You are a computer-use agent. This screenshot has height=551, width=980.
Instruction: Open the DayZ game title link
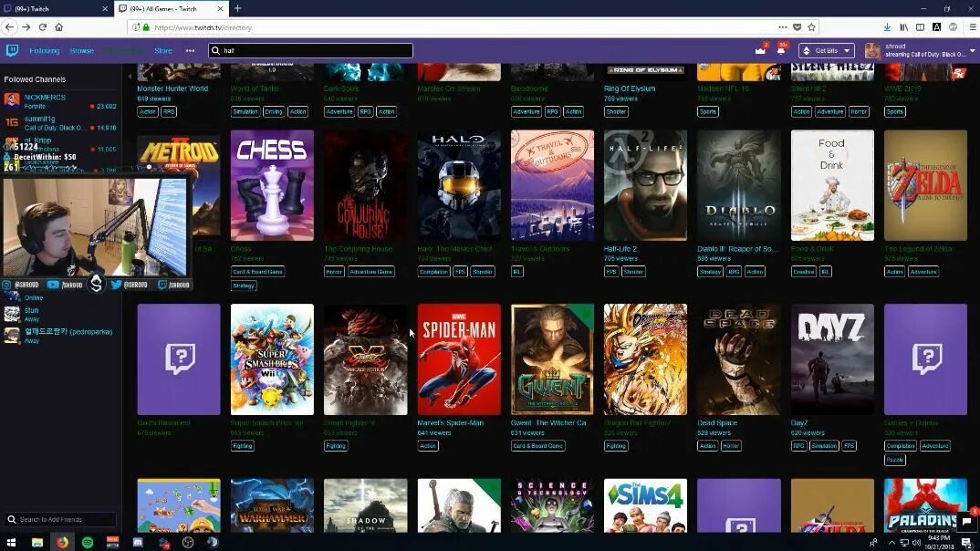tap(799, 423)
